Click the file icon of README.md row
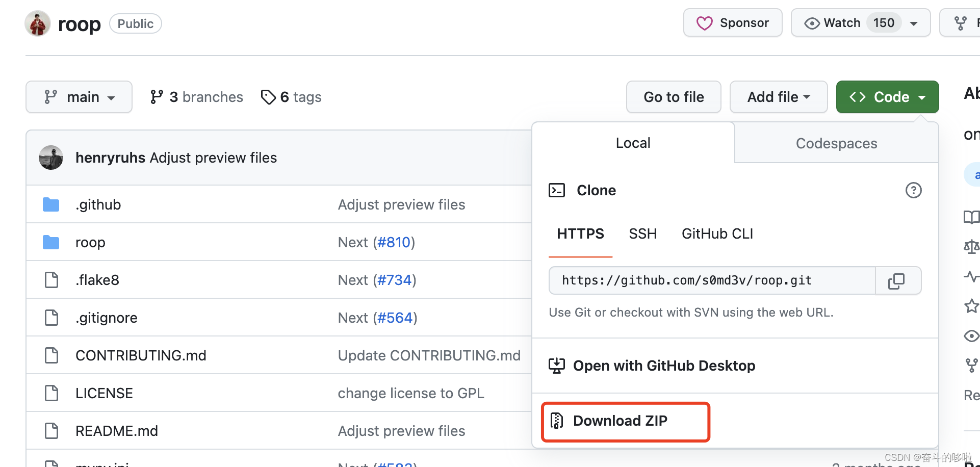The height and width of the screenshot is (467, 980). (x=51, y=431)
